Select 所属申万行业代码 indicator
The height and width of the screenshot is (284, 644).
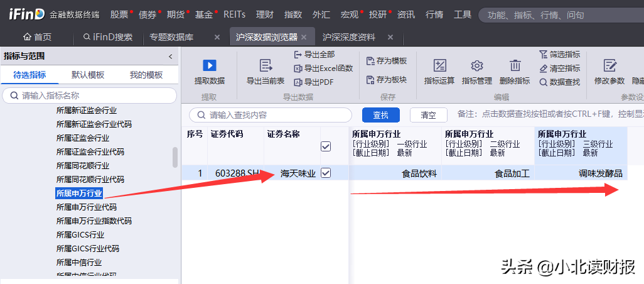(x=86, y=207)
